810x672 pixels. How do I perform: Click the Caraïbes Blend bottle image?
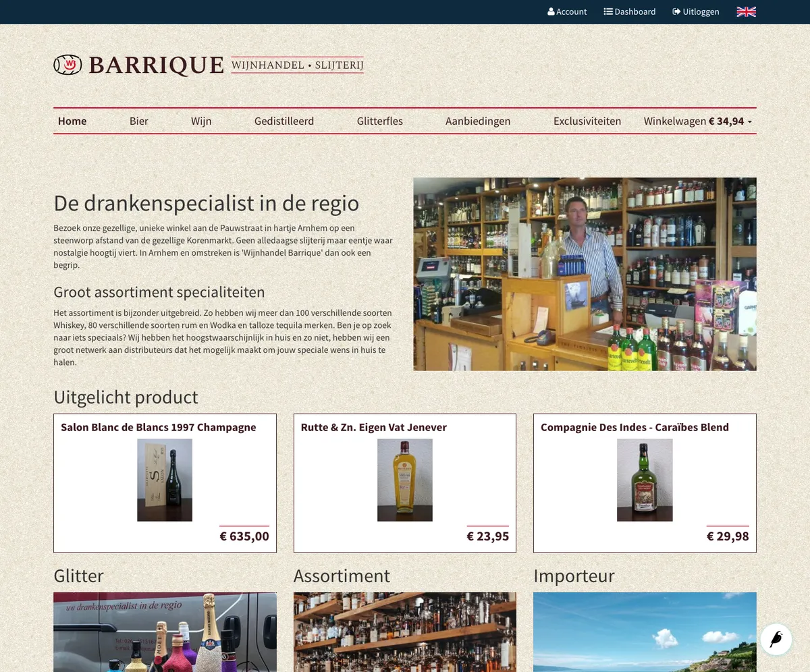645,480
